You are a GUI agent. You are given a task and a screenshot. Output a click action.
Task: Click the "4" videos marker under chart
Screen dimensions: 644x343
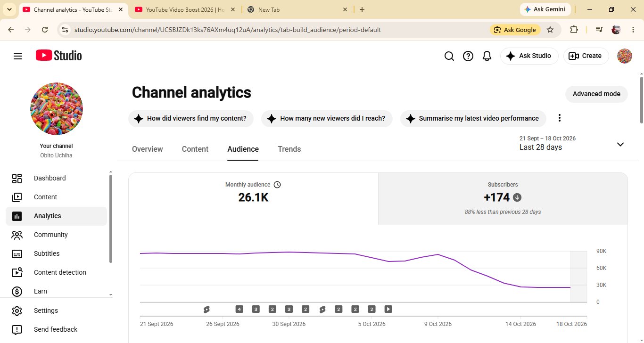click(x=239, y=309)
